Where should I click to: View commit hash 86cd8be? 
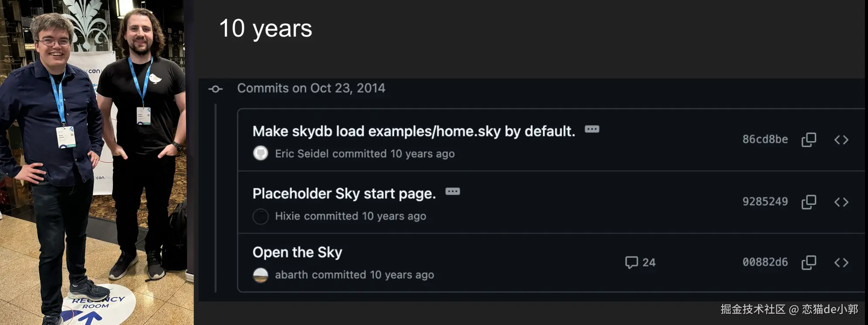765,139
